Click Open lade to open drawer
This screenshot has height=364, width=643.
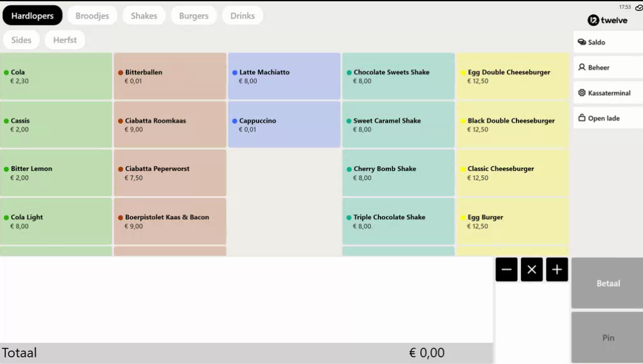click(x=607, y=118)
